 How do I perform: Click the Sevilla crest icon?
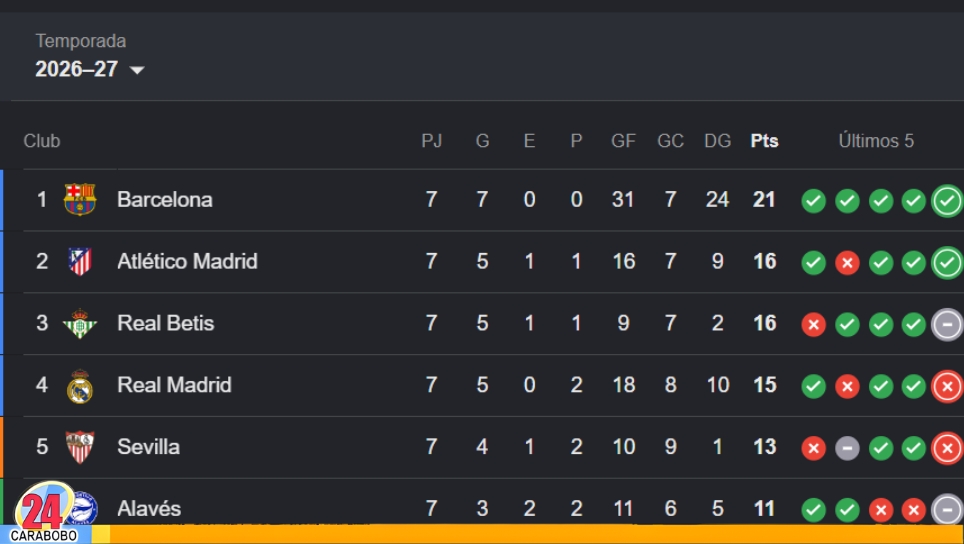point(80,447)
